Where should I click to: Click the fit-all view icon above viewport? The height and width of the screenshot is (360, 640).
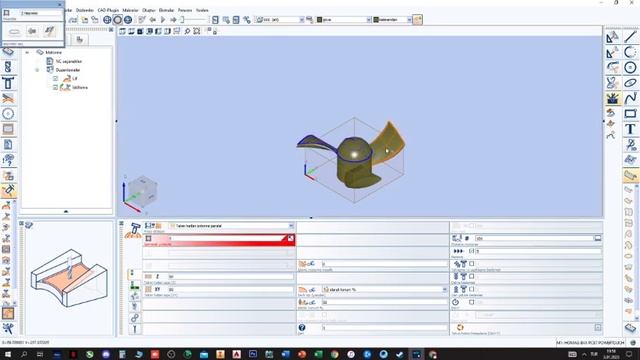[197, 31]
